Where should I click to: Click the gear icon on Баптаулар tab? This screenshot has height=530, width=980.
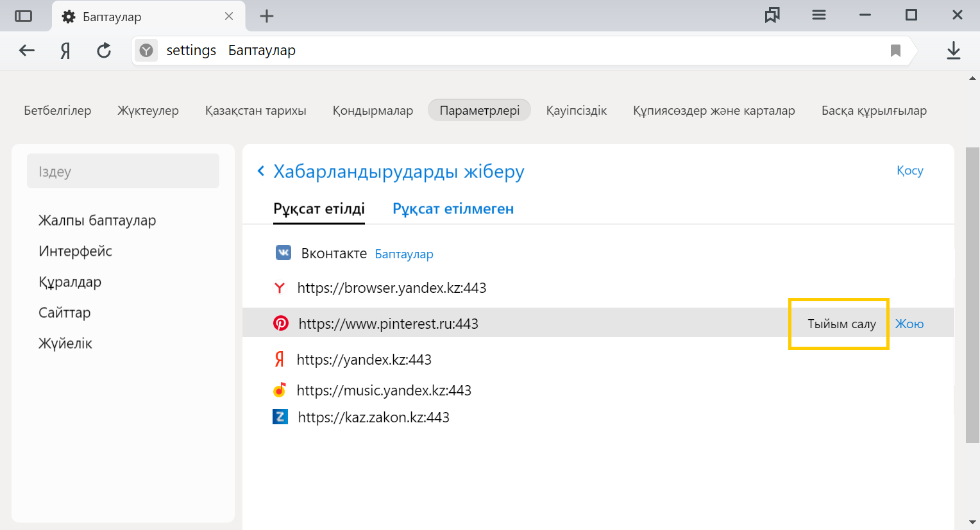tap(69, 17)
